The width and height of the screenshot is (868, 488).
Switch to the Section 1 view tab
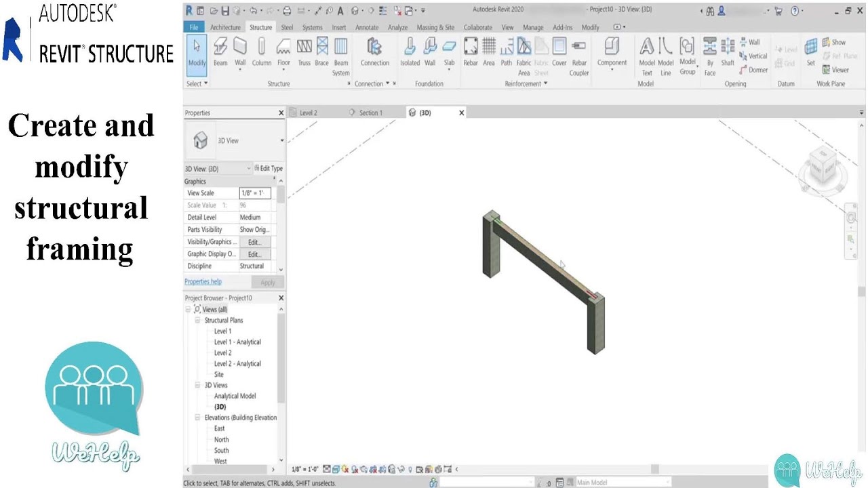370,113
